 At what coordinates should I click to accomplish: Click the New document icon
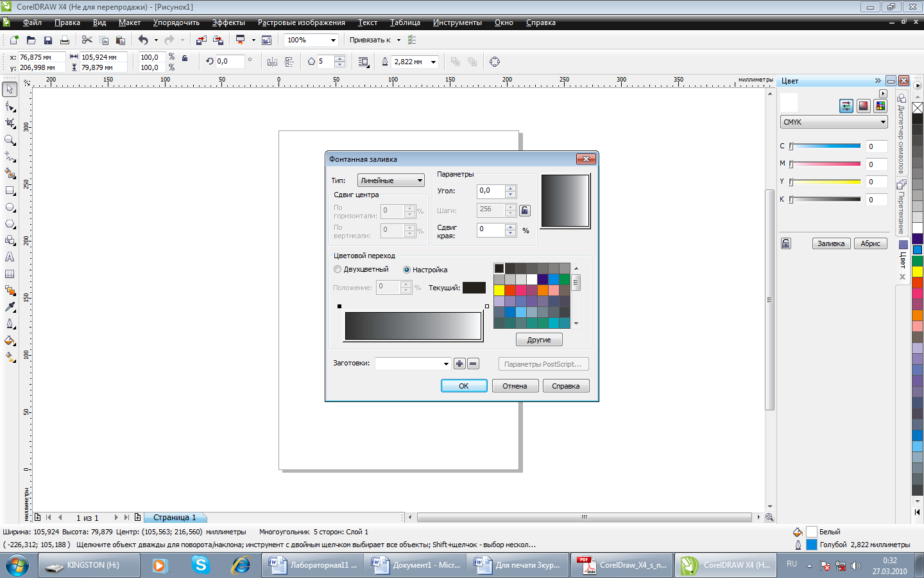[x=14, y=40]
